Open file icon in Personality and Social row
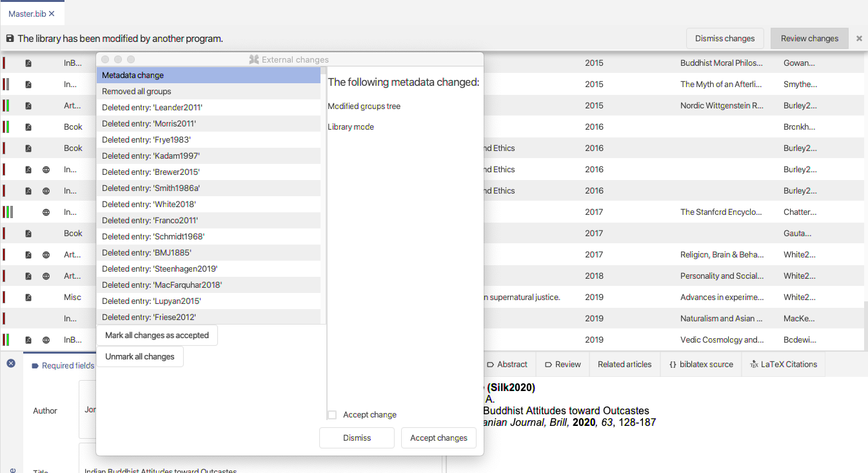The height and width of the screenshot is (473, 868). [28, 276]
